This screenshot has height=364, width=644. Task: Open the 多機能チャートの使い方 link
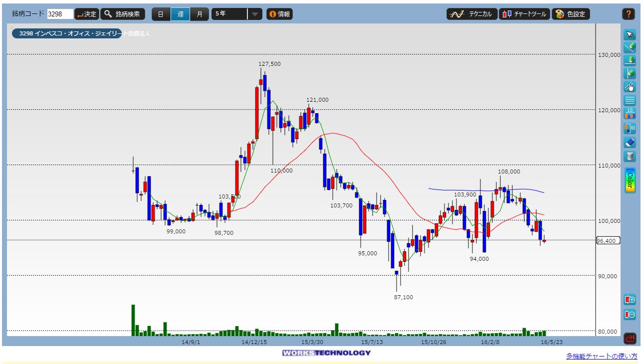tap(601, 356)
